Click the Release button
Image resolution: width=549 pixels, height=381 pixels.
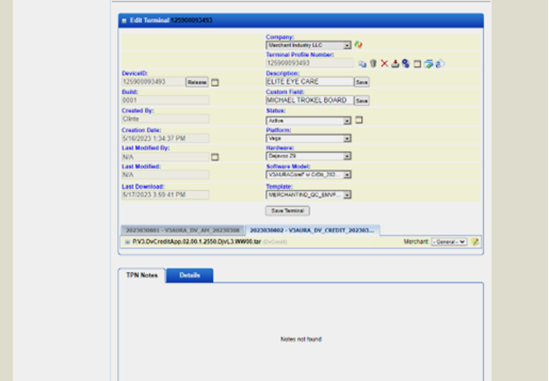pyautogui.click(x=197, y=82)
